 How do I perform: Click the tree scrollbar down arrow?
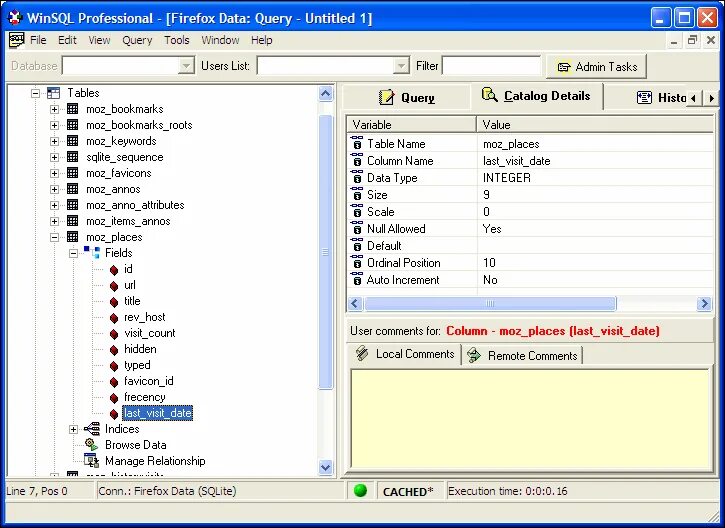point(326,467)
